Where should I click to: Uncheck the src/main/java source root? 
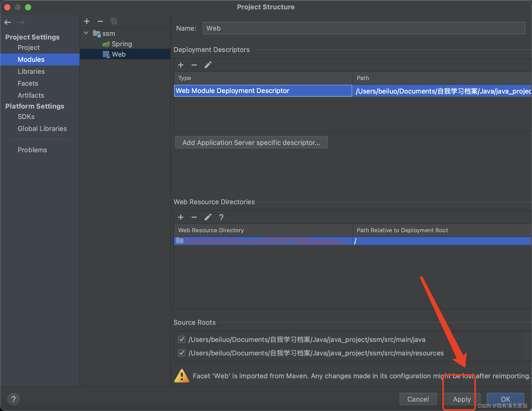point(182,339)
